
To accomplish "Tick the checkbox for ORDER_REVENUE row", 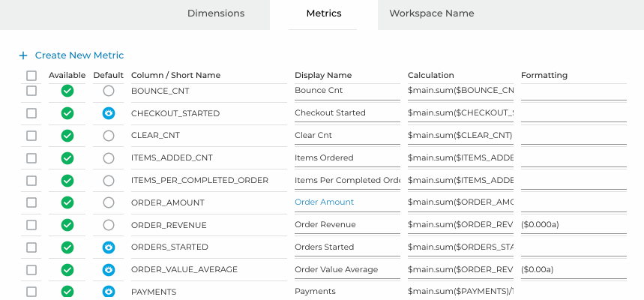I will [x=31, y=225].
